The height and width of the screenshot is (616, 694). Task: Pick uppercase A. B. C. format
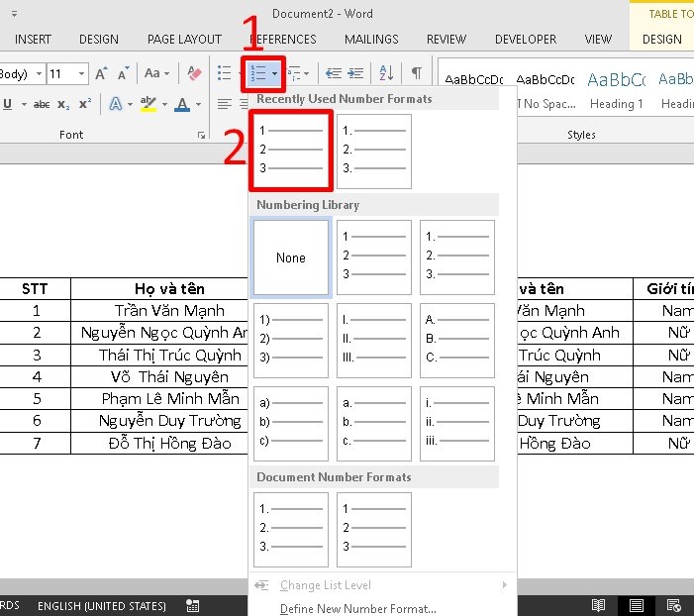click(x=457, y=341)
